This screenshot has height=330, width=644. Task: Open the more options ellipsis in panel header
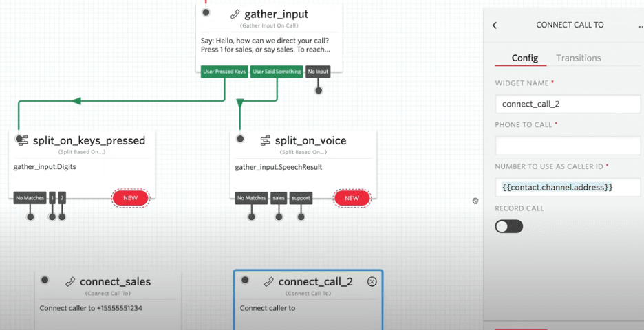click(640, 25)
